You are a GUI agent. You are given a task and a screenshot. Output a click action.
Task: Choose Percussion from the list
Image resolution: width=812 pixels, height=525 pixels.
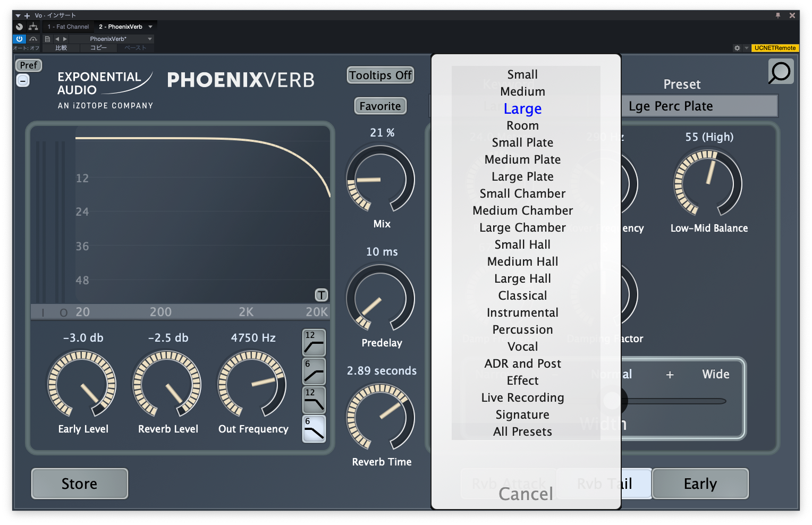click(522, 329)
